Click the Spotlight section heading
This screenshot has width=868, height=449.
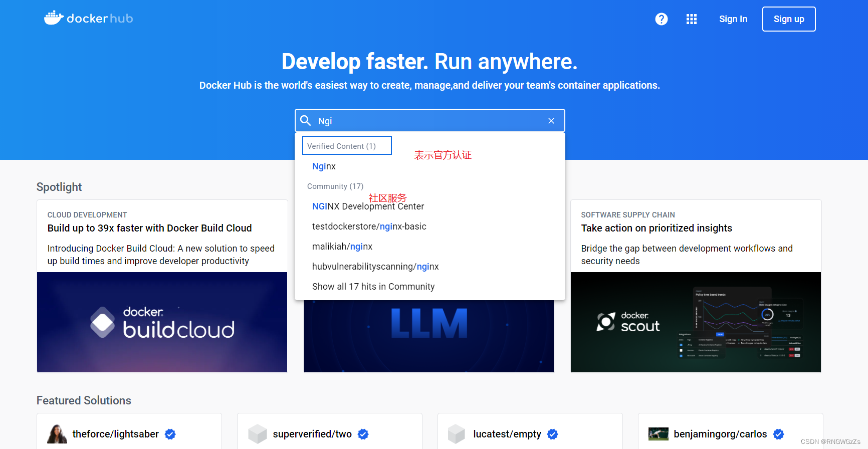59,187
